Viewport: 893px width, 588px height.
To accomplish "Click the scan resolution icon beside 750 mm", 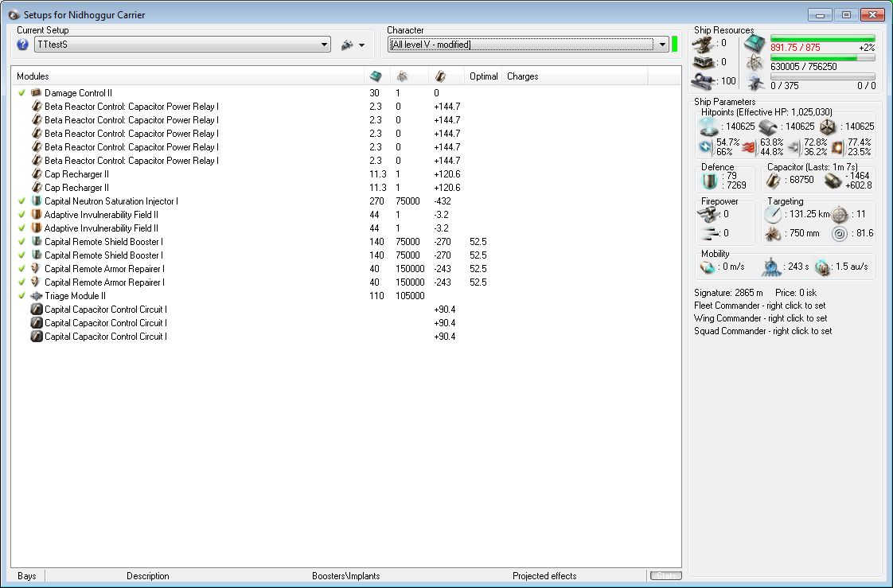I will coord(773,233).
